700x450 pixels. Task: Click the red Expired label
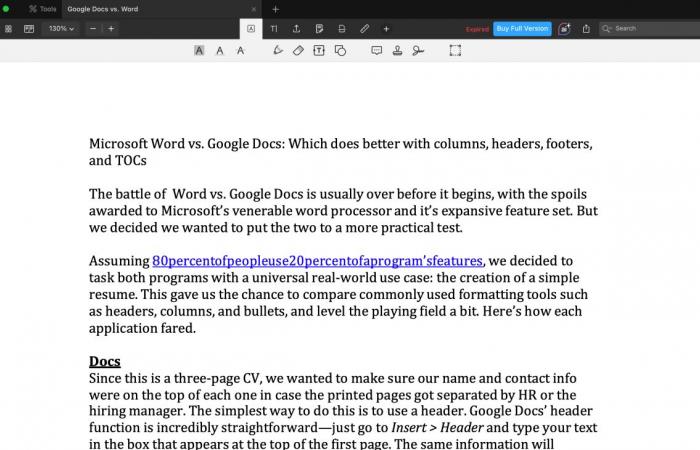coord(477,29)
